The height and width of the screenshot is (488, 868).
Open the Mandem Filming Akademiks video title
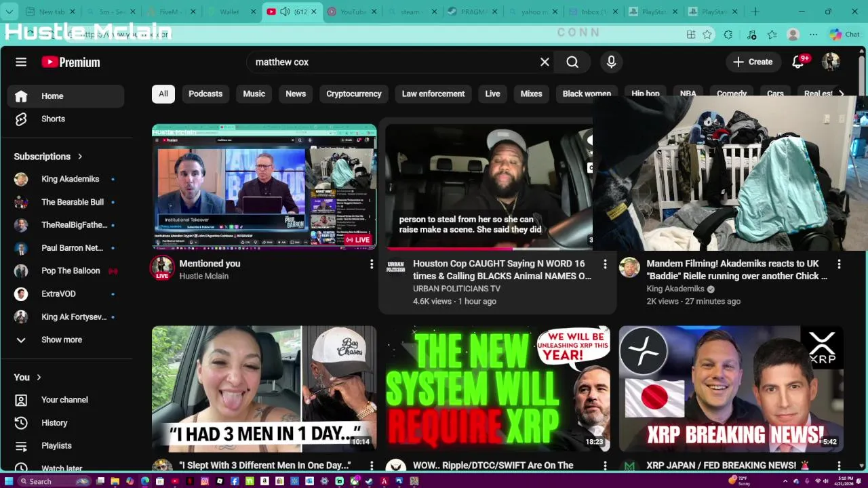[x=736, y=270]
